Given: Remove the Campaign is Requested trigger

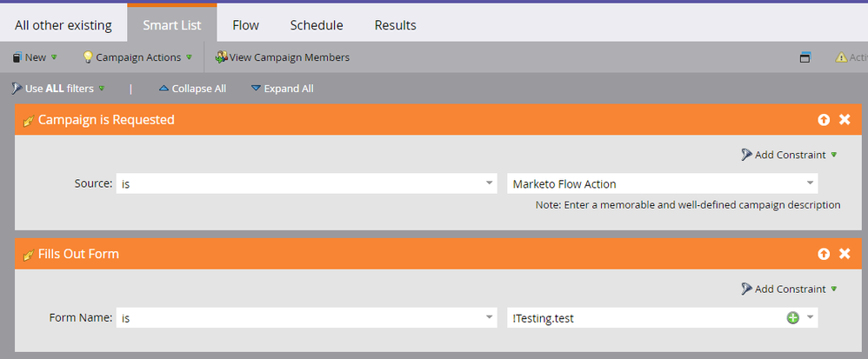Looking at the screenshot, I should point(845,120).
